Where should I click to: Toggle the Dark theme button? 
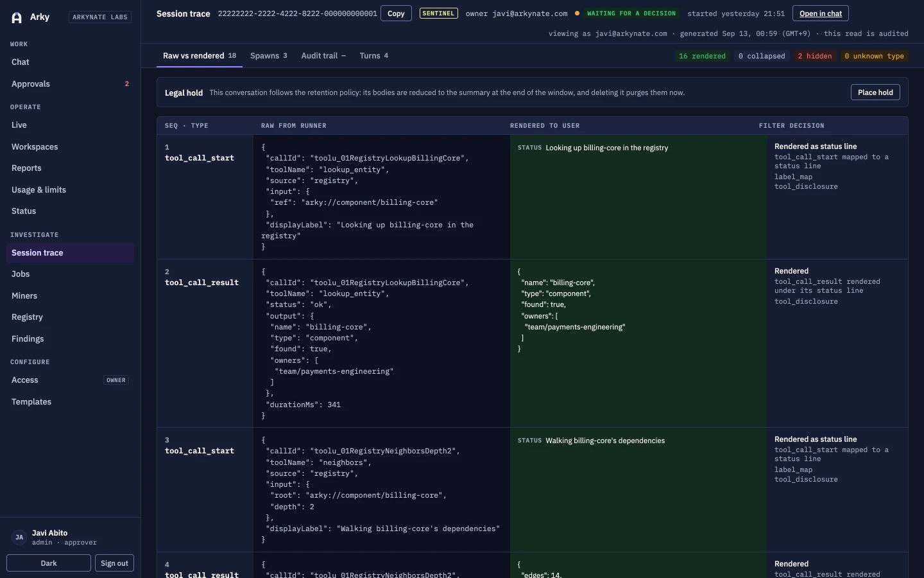[49, 563]
